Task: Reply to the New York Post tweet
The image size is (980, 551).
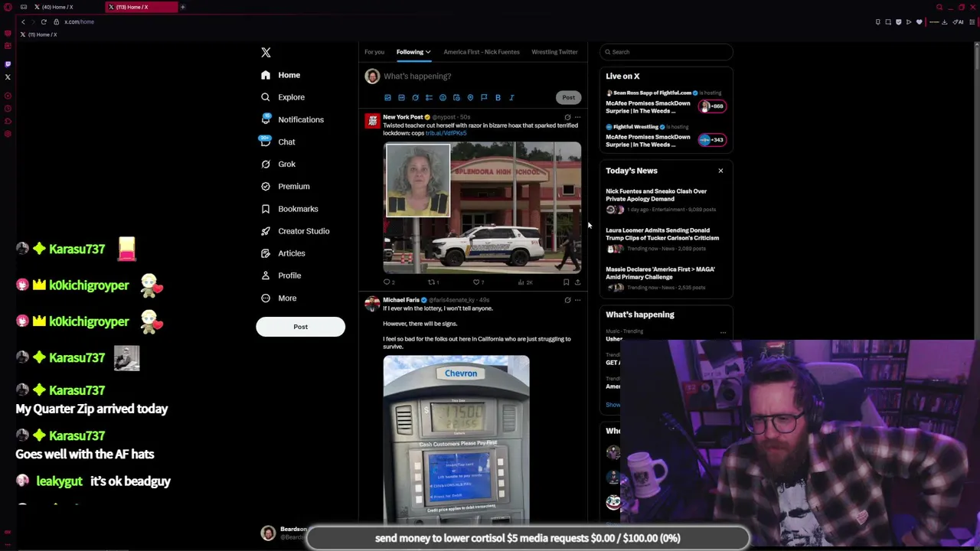Action: [389, 282]
